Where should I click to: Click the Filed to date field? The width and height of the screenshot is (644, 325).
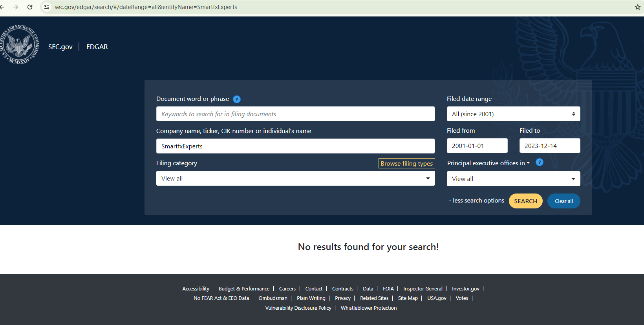pyautogui.click(x=550, y=146)
